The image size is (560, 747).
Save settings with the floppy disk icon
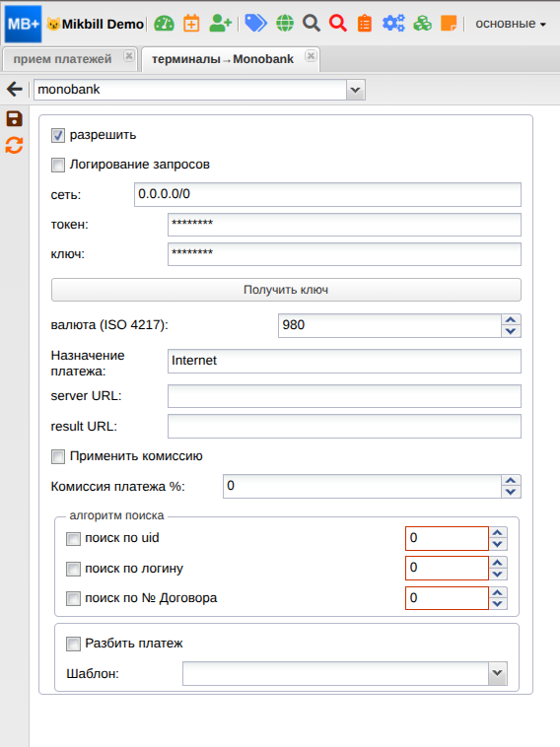click(x=15, y=118)
